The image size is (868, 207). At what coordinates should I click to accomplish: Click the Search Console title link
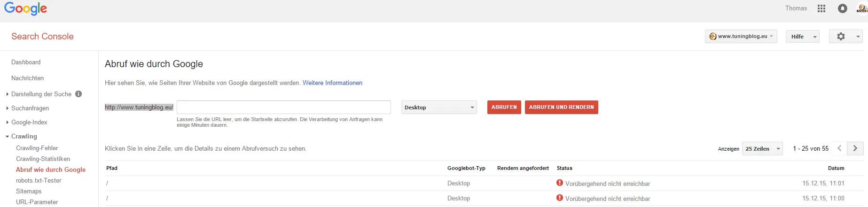pos(42,36)
